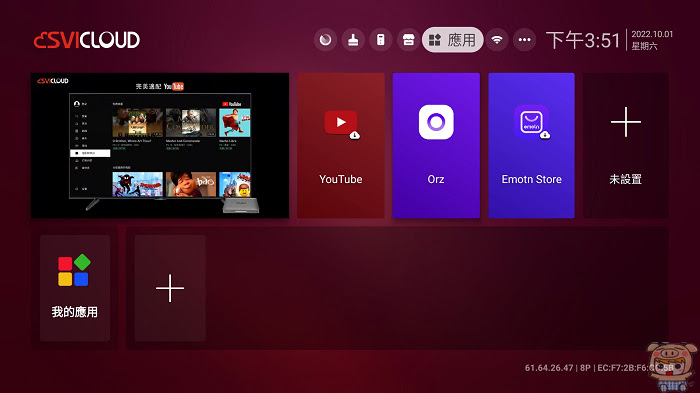700x393 pixels.
Task: Open the Emotn Store tile
Action: click(x=531, y=146)
